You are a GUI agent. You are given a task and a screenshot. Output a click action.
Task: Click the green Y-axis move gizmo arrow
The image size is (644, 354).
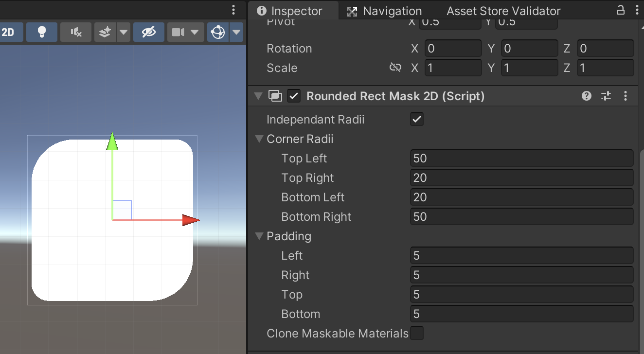112,142
